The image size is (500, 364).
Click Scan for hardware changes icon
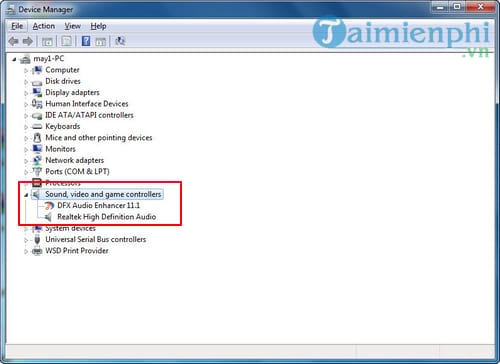[120, 41]
